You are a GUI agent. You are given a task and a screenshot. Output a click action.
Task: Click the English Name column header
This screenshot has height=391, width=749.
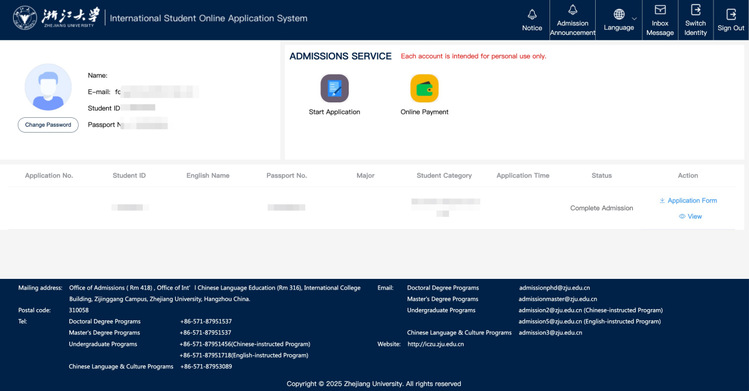click(x=208, y=176)
